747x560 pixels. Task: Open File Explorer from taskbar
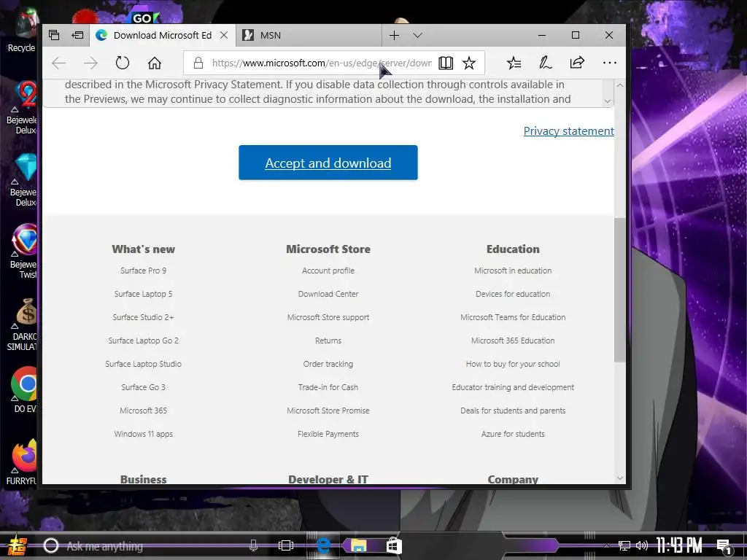(359, 545)
